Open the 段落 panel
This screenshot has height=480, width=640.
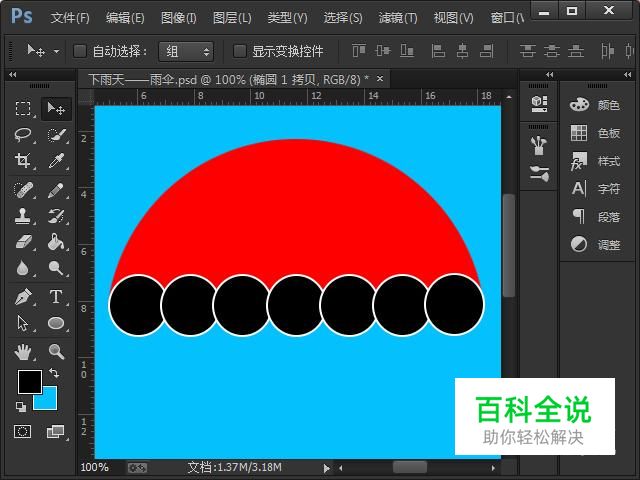click(595, 217)
